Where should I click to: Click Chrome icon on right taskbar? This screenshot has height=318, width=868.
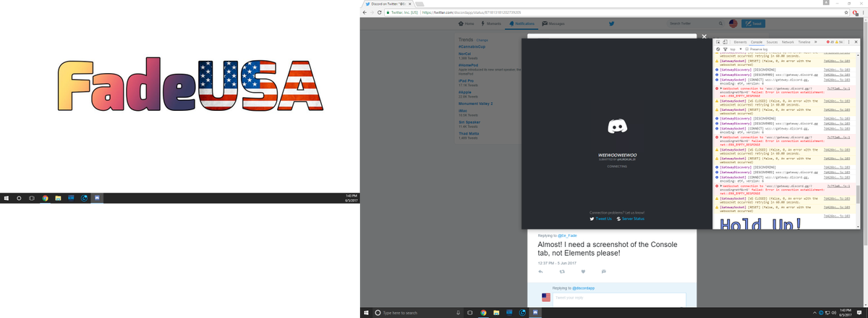point(483,313)
